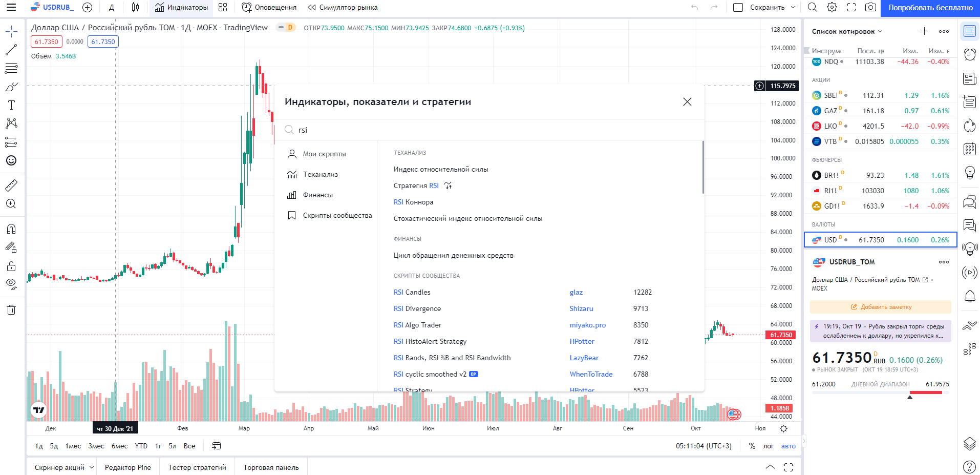Click Добавить заметку button
The width and height of the screenshot is (980, 475).
pos(880,307)
